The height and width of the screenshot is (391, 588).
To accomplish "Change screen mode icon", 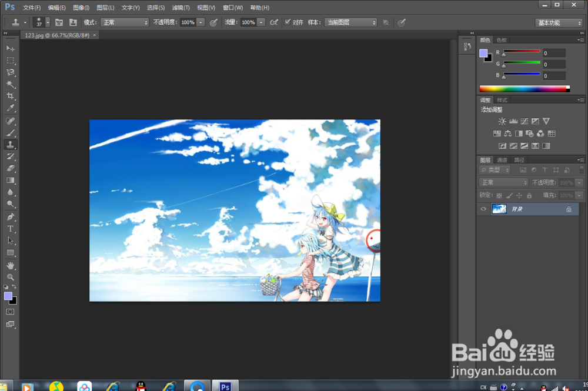I will click(x=11, y=325).
